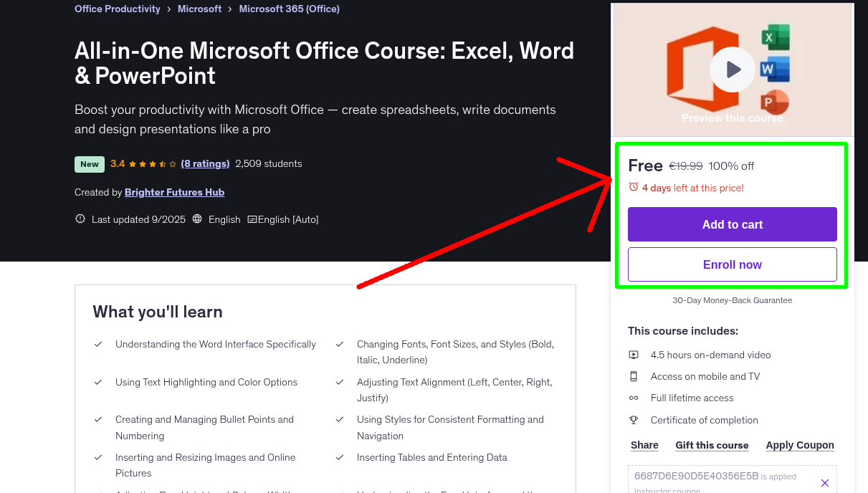868x493 pixels.
Task: View the 8 ratings details
Action: [205, 163]
